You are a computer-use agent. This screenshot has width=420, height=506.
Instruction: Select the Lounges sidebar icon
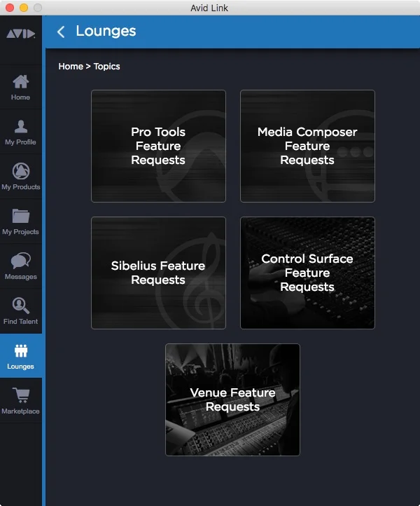[x=20, y=351]
